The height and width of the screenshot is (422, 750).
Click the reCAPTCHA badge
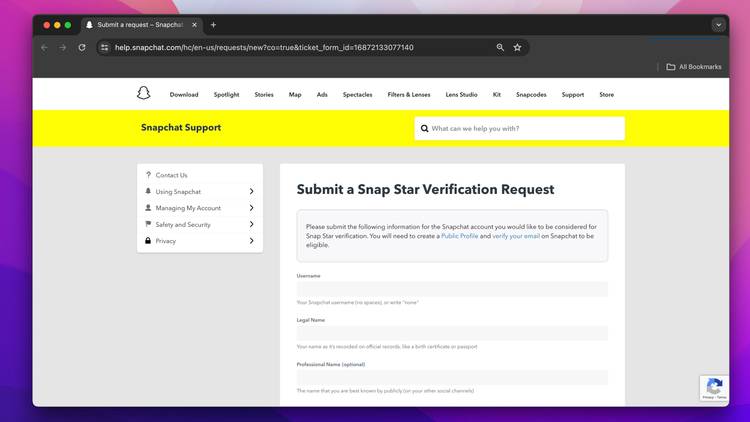[x=714, y=389]
